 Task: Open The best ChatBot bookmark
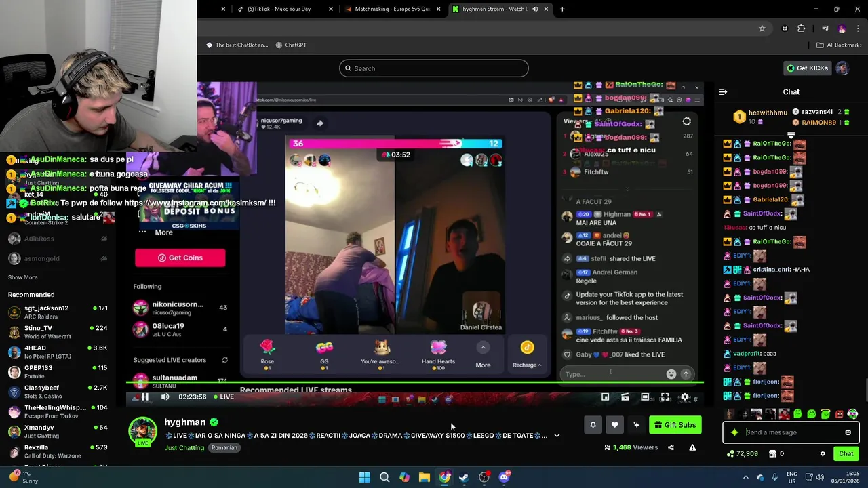pyautogui.click(x=237, y=45)
